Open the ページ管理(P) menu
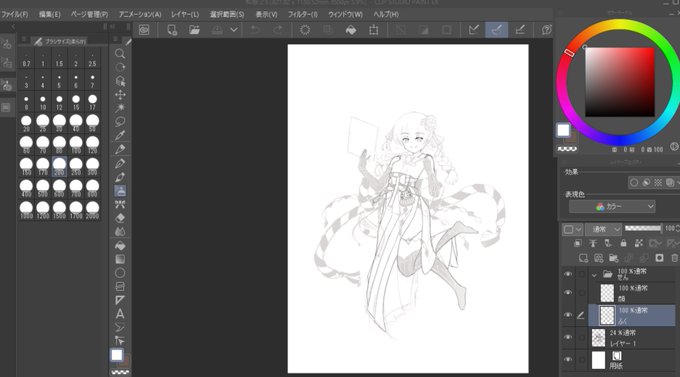680x377 pixels. (x=89, y=14)
